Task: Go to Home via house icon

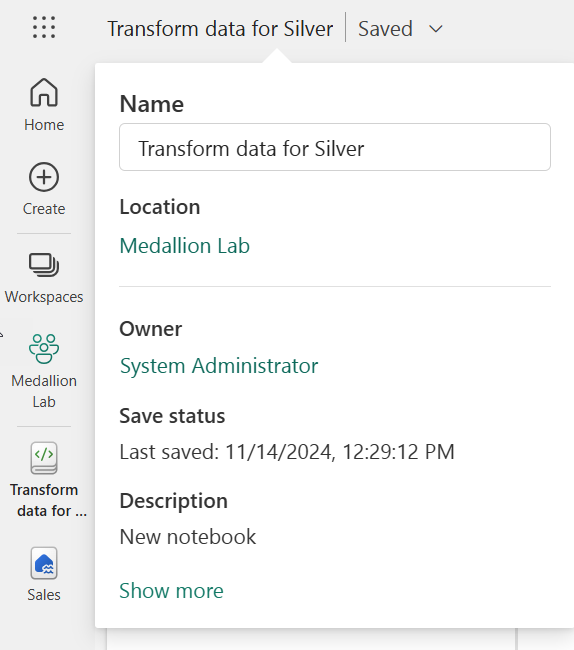Action: point(44,92)
